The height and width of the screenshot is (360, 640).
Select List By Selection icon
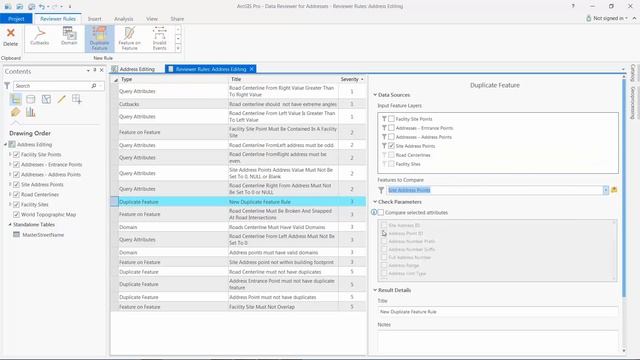point(46,99)
